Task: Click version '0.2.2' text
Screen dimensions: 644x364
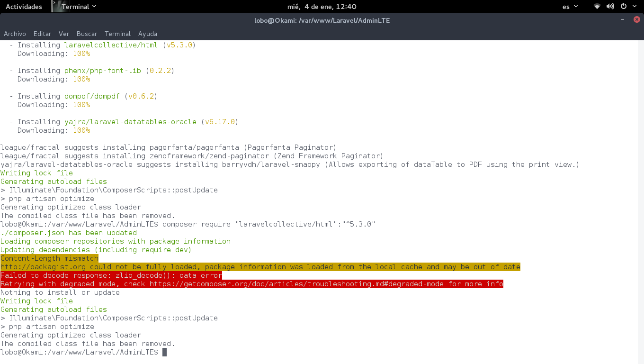Action: 160,71
